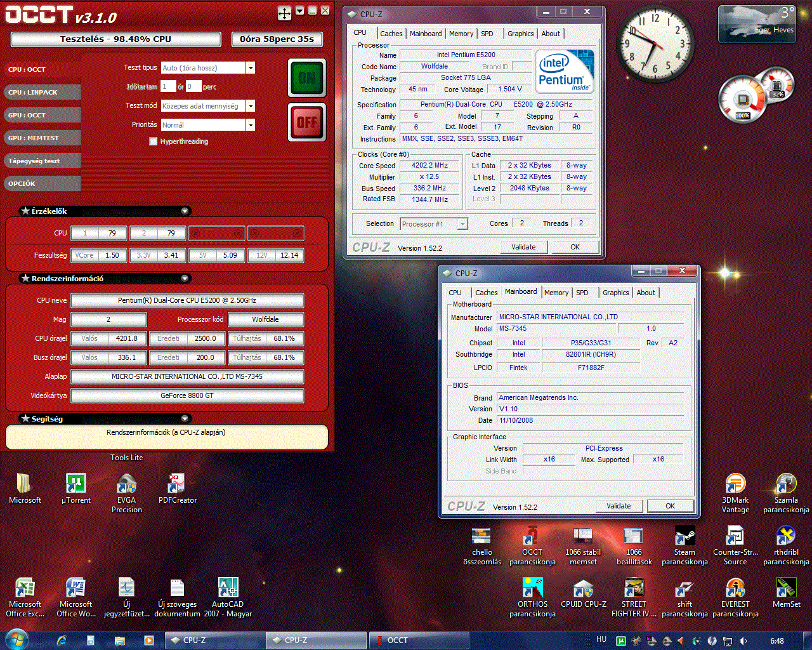
Task: Open the Tápegység teszt tab
Action: click(x=42, y=161)
